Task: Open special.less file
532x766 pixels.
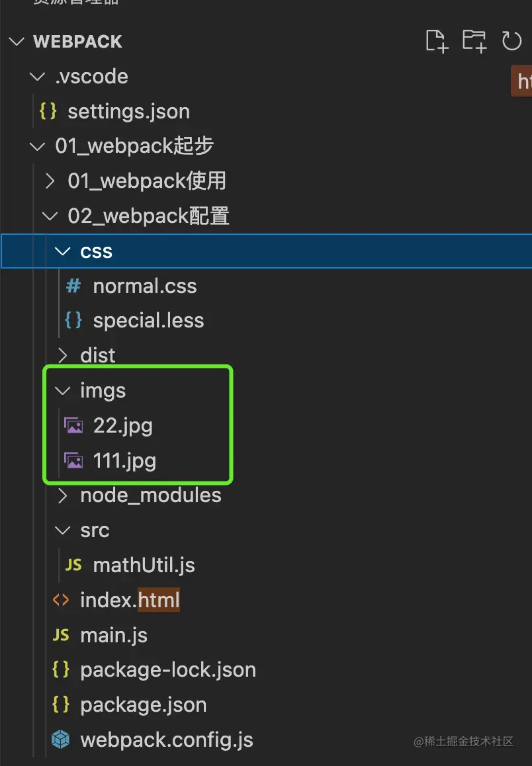Action: (x=148, y=321)
